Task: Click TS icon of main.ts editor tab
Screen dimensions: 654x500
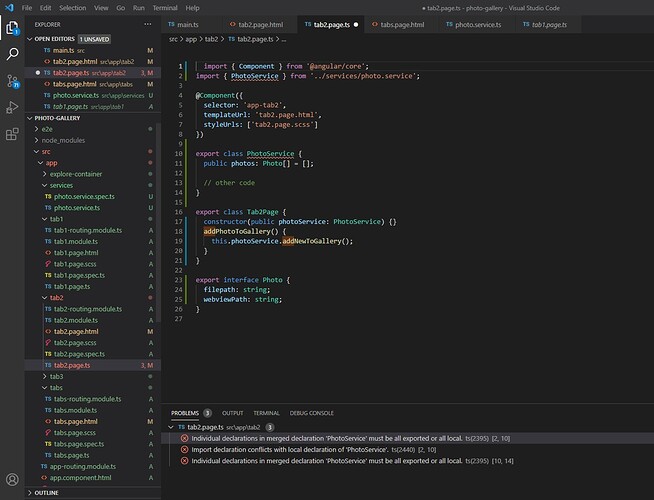Action: coord(171,24)
